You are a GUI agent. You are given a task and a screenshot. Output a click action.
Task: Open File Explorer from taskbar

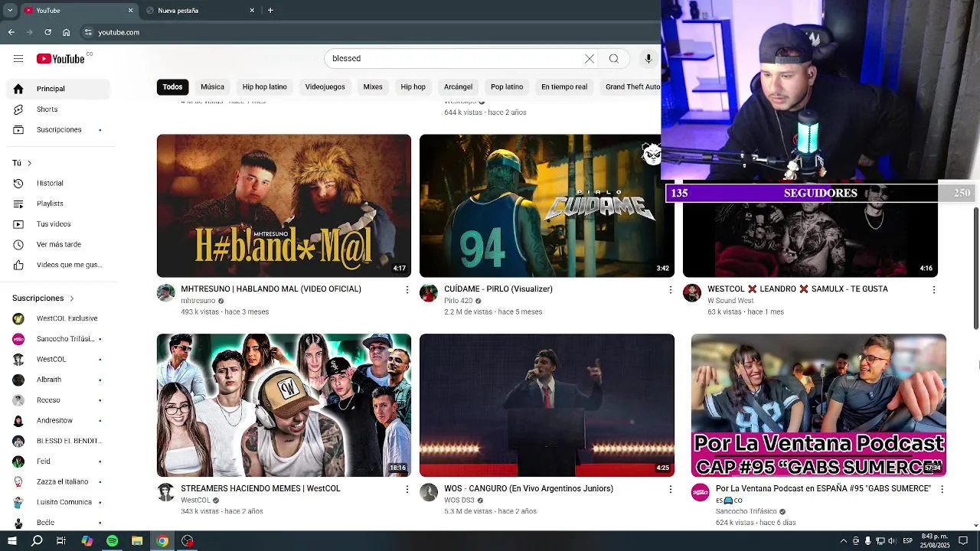(x=137, y=541)
